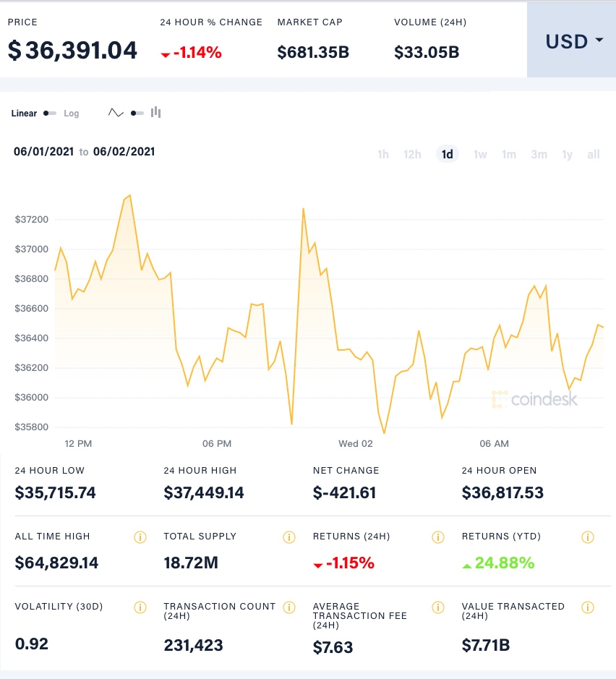Click the Value Transacted (24H) info icon
The width and height of the screenshot is (616, 679).
587,607
